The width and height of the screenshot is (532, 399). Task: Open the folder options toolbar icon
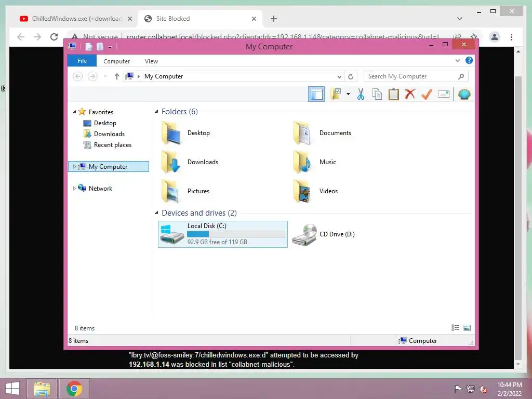click(x=336, y=94)
